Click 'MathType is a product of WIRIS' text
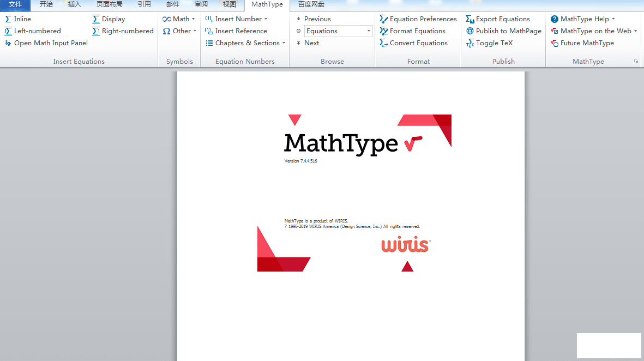The height and width of the screenshot is (361, 644). click(316, 221)
